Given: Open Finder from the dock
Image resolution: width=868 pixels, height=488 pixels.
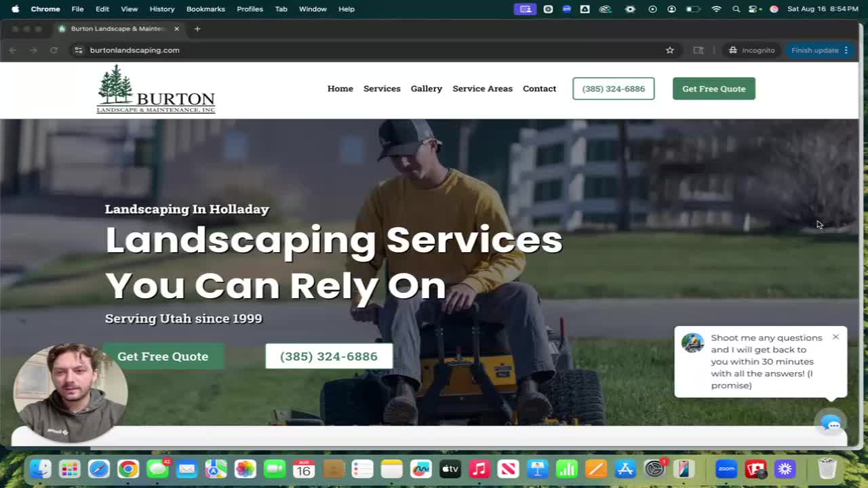Looking at the screenshot, I should (41, 468).
